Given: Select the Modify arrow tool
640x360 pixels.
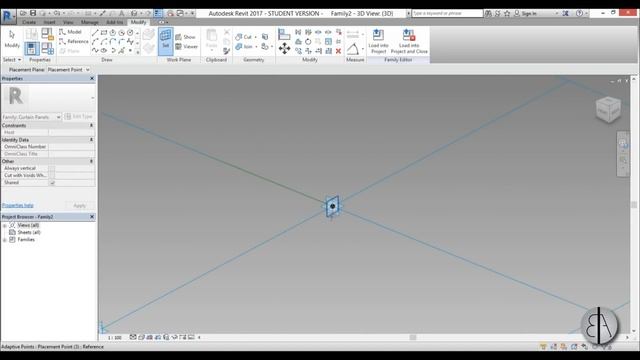Looking at the screenshot, I should click(x=12, y=39).
